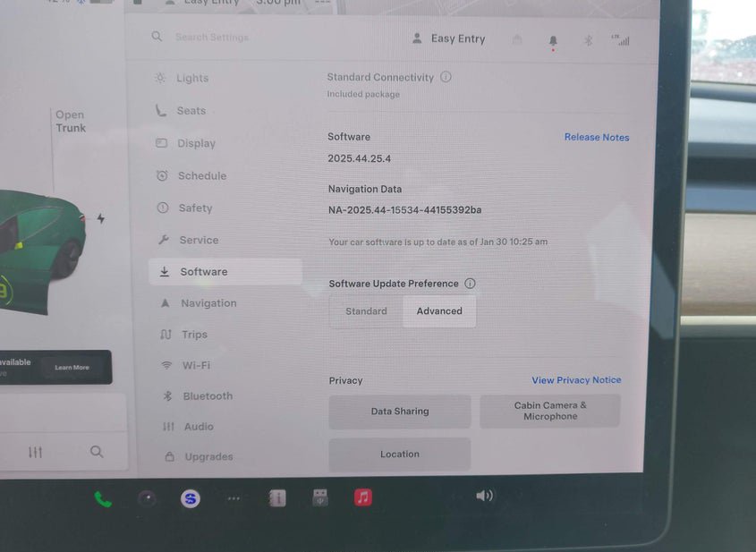Open the Display settings menu

(x=185, y=143)
